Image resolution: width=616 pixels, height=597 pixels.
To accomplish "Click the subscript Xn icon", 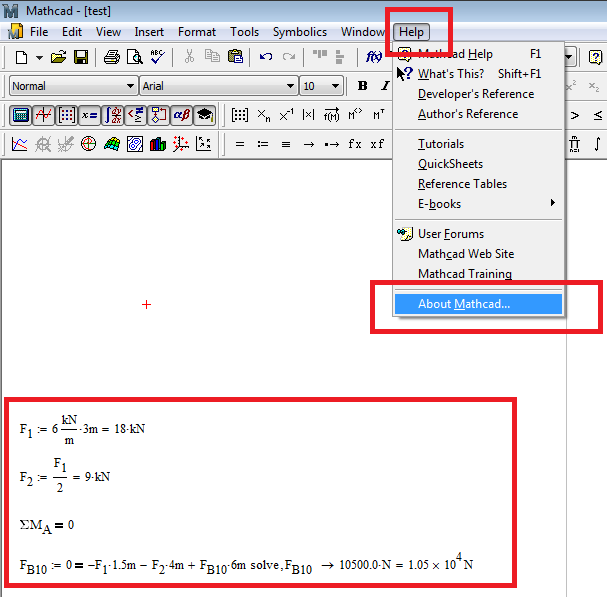I will 264,115.
